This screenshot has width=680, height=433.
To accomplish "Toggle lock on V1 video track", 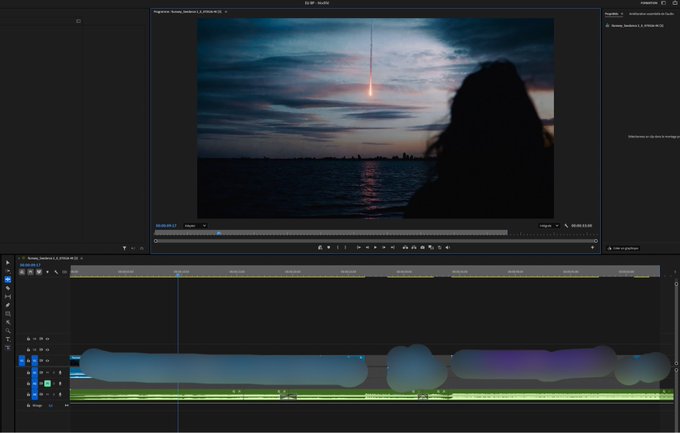I will [28, 361].
